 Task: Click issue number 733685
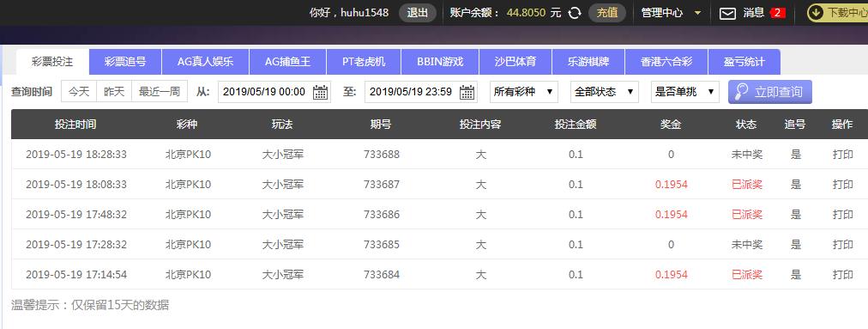382,244
